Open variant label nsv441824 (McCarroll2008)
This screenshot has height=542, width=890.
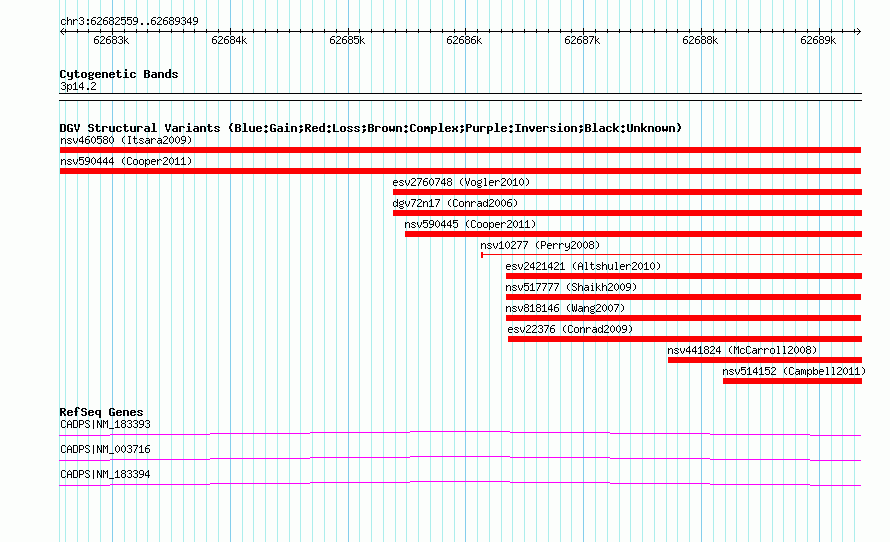(742, 350)
